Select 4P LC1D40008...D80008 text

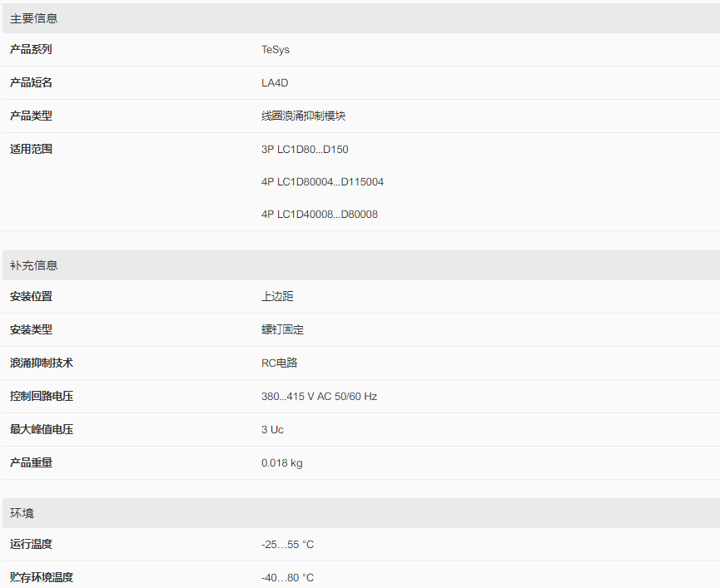pyautogui.click(x=320, y=215)
